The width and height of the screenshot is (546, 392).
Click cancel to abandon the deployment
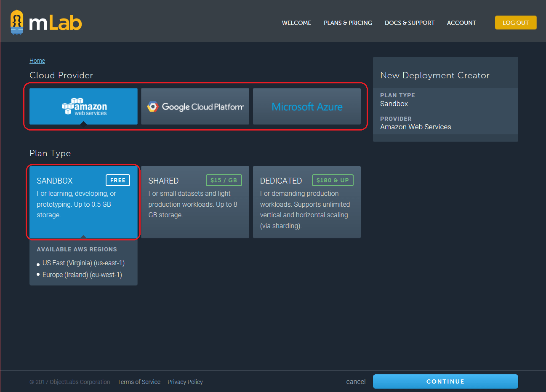coord(356,381)
